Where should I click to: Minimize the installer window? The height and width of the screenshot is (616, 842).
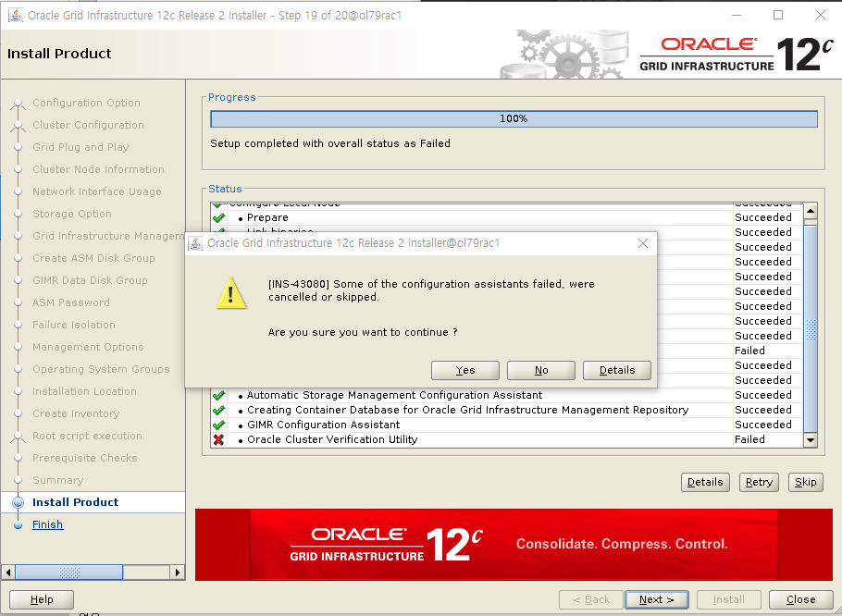pos(737,15)
